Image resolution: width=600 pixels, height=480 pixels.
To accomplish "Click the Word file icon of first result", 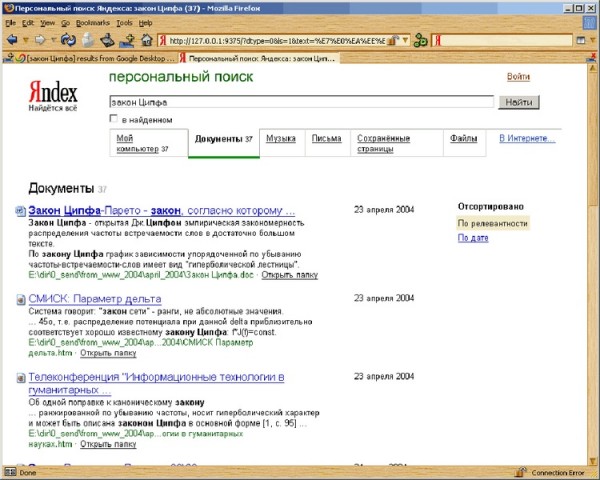I will [21, 211].
